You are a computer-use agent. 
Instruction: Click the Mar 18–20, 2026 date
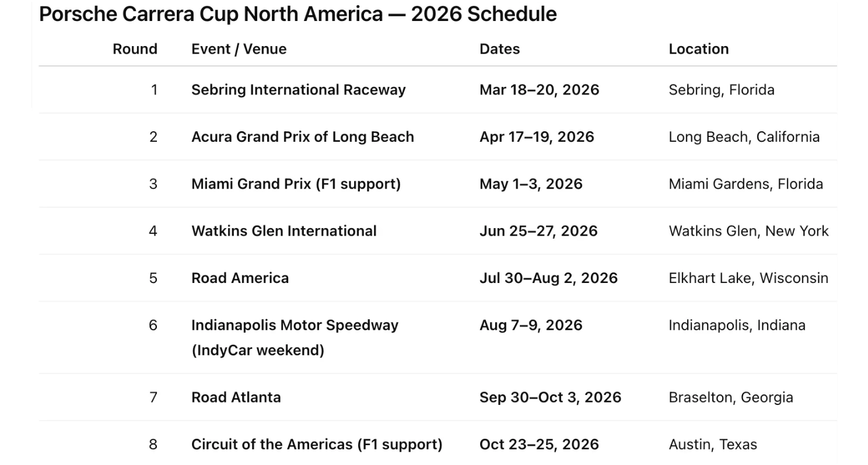(539, 90)
